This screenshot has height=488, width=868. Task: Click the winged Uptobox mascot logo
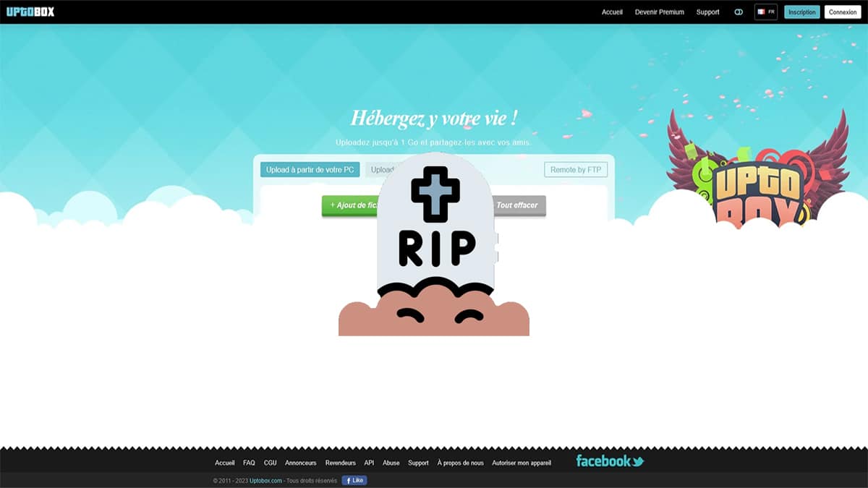[x=757, y=174]
